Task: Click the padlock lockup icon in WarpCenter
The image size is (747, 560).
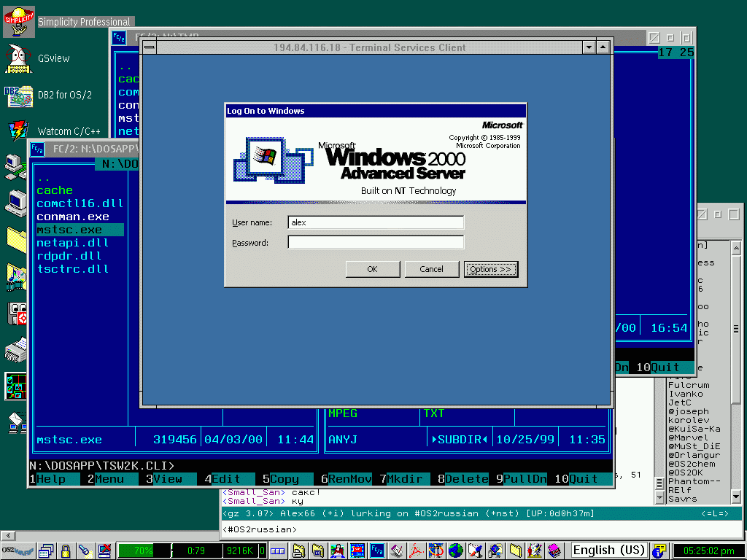Action: point(66,551)
